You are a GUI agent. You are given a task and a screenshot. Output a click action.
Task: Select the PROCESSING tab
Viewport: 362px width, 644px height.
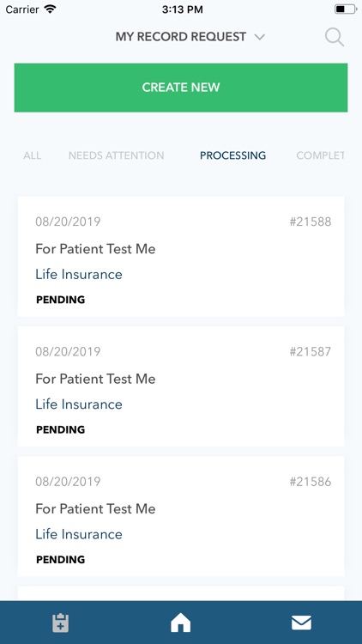pyautogui.click(x=232, y=155)
